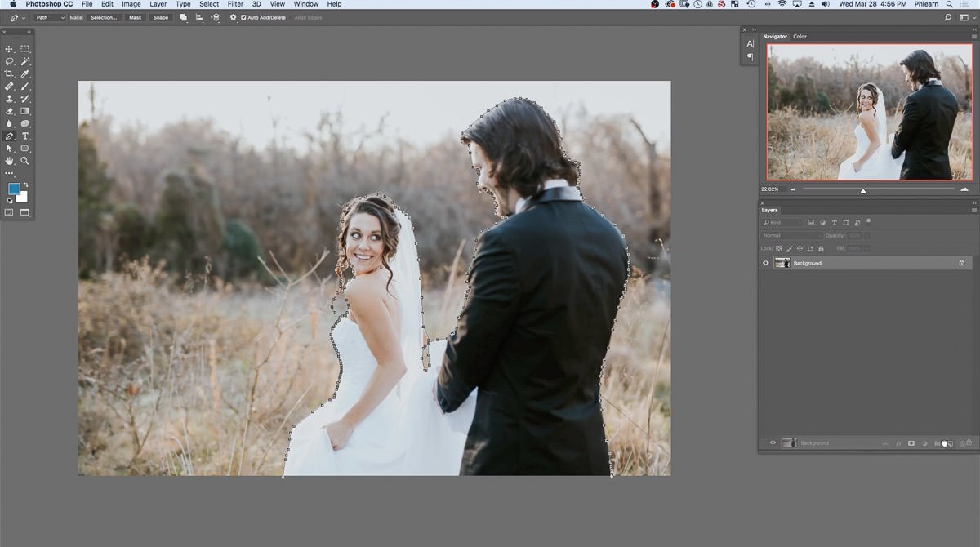The image size is (980, 547).
Task: Open the Normal blend mode dropdown
Action: [791, 235]
